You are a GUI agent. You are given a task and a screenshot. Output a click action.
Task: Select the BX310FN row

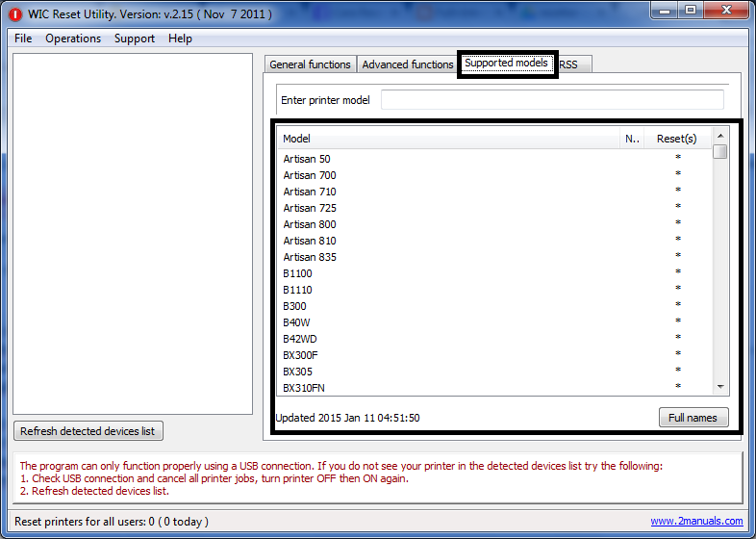coord(494,388)
